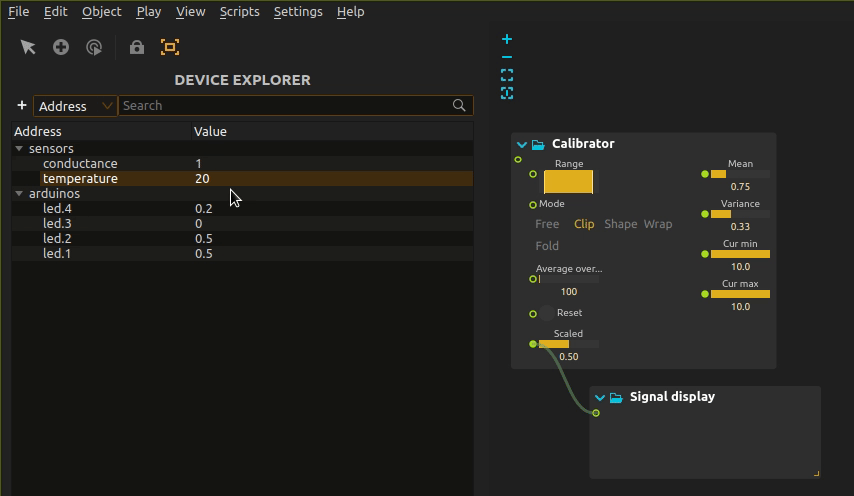
Task: Open the Settings menu
Action: click(298, 11)
